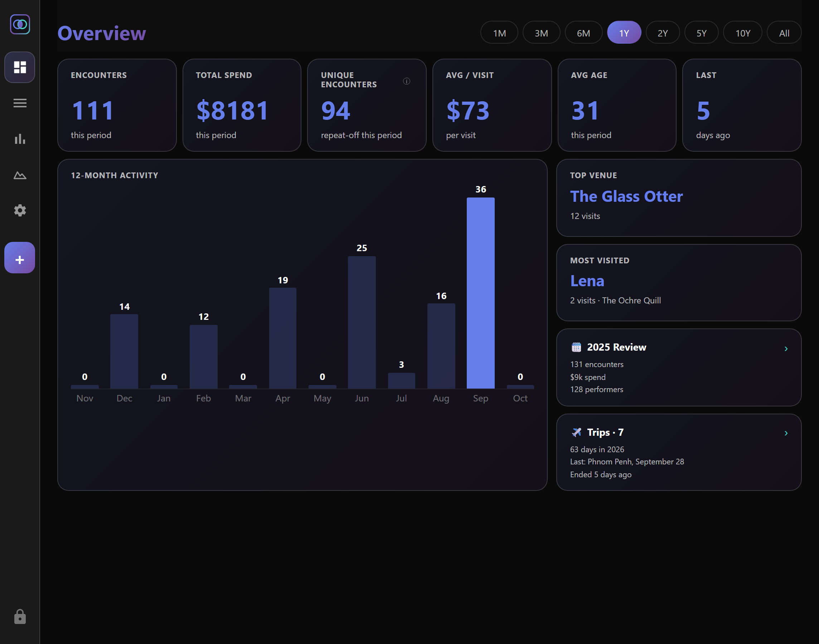
Task: Open the bar chart statistics icon
Action: (20, 139)
